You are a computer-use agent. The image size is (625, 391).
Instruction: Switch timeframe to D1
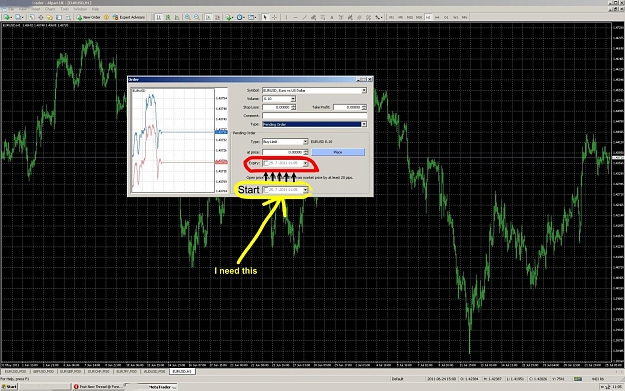click(x=446, y=17)
